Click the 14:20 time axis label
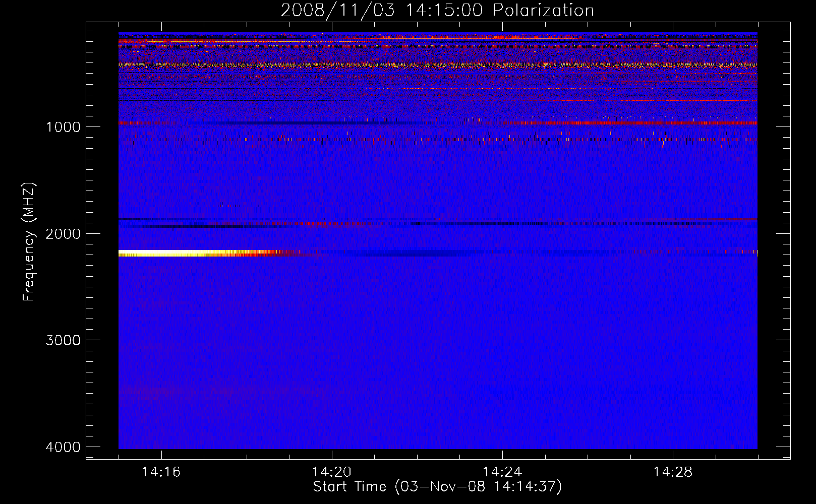The height and width of the screenshot is (504, 816). pos(331,472)
